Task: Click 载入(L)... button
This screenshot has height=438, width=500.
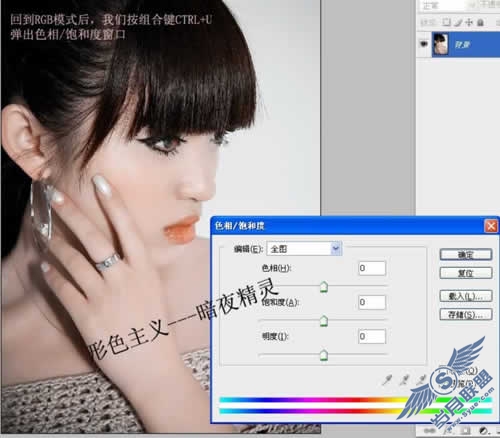Action: [466, 296]
